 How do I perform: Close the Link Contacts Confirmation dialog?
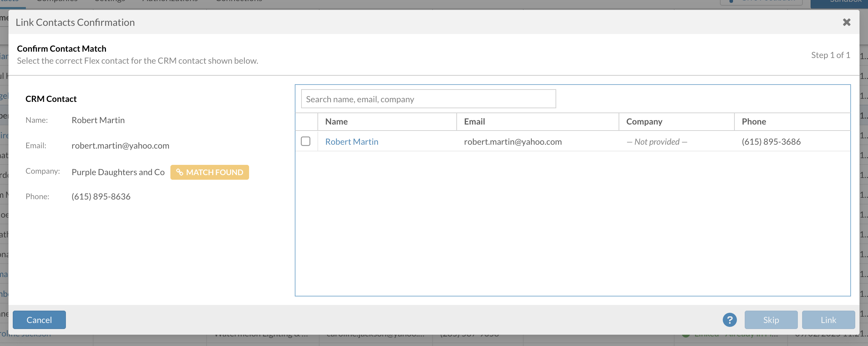pos(846,22)
